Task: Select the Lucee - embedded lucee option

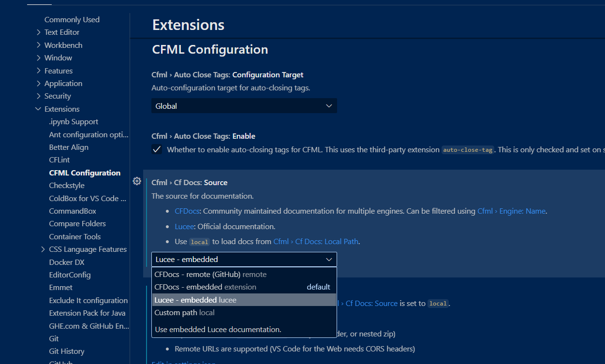Action: point(244,300)
